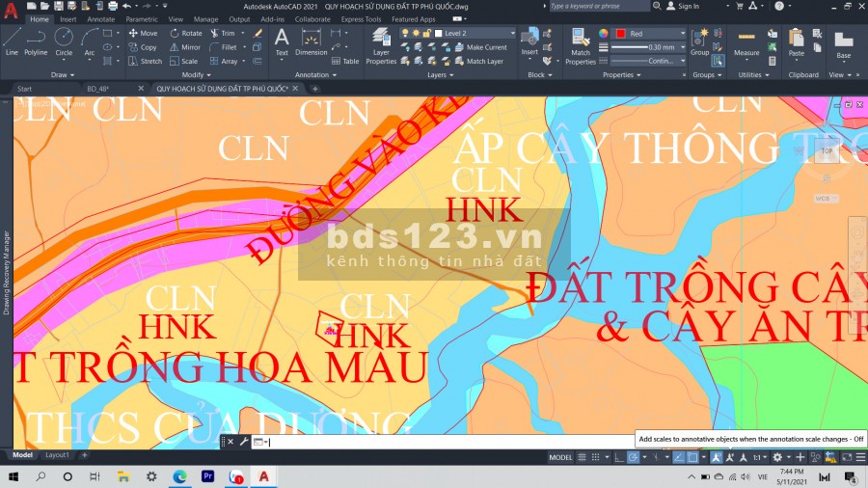Click Make Current layer button
Screen dimensions: 868x488
pyautogui.click(x=481, y=47)
